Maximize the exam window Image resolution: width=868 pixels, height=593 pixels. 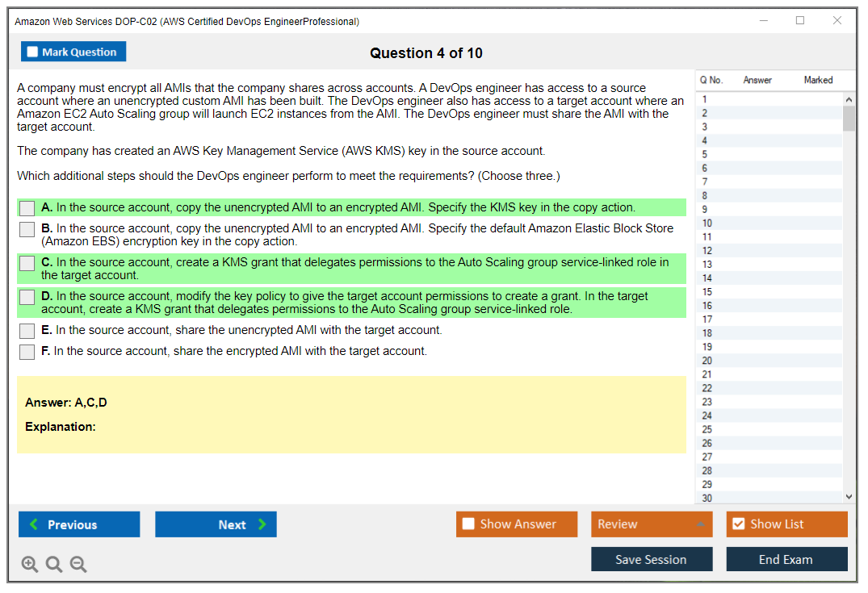point(800,21)
